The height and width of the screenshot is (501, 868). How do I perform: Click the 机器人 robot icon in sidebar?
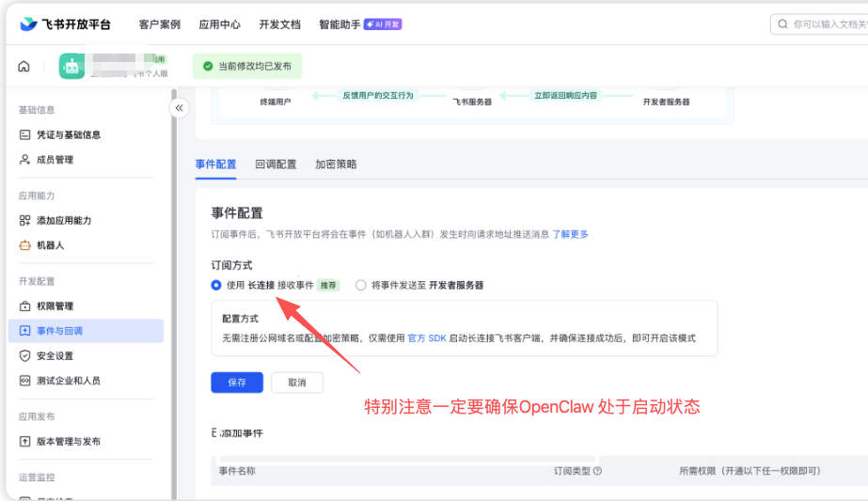click(x=24, y=245)
